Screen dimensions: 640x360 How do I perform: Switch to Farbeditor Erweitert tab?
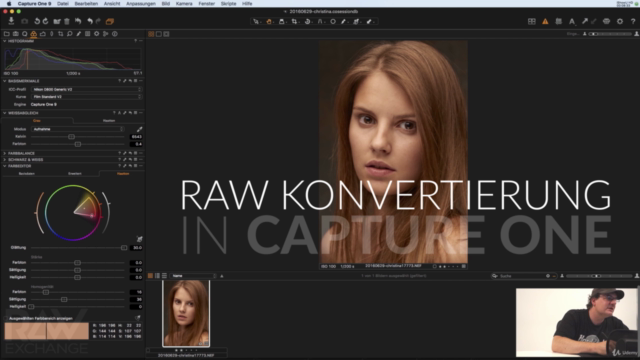[75, 173]
